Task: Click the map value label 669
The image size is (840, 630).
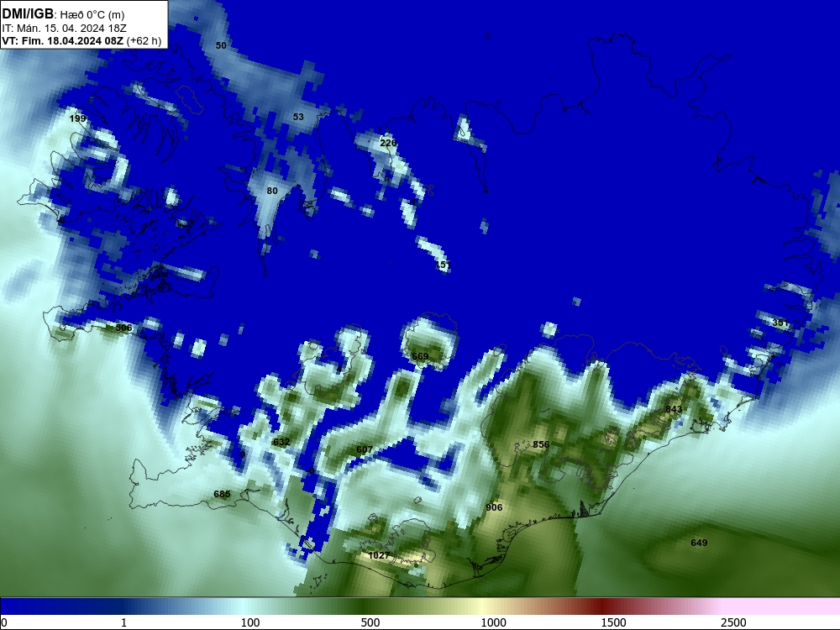Action: [x=420, y=356]
